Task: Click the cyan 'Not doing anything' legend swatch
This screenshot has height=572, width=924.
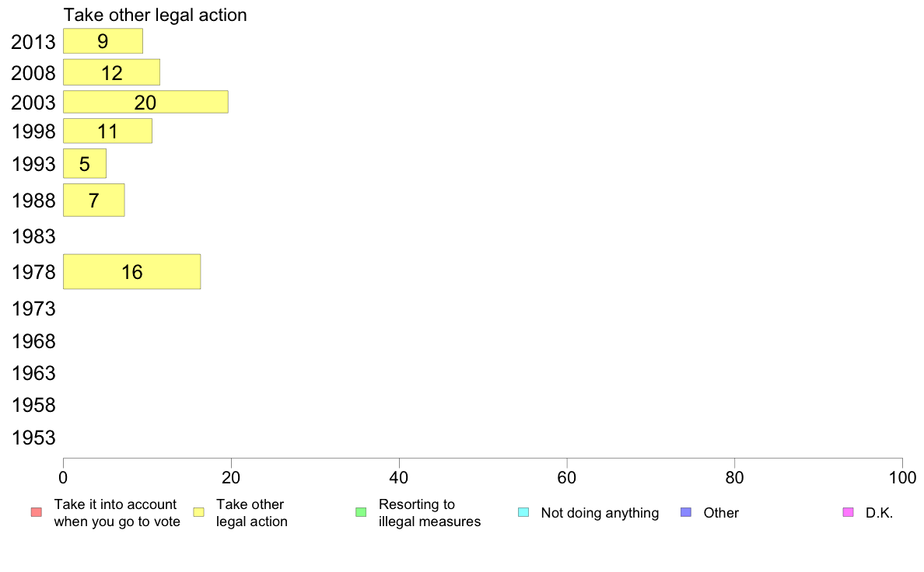Action: tap(523, 512)
